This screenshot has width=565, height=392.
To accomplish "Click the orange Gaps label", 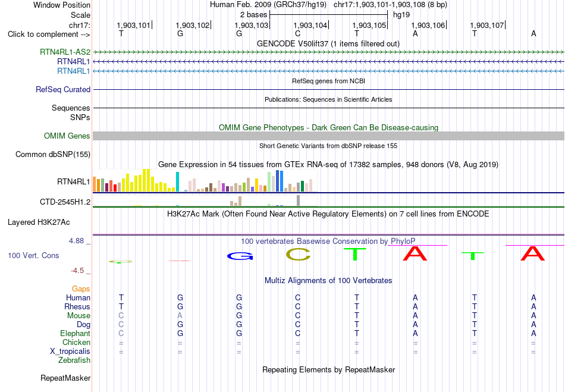I will coord(81,289).
